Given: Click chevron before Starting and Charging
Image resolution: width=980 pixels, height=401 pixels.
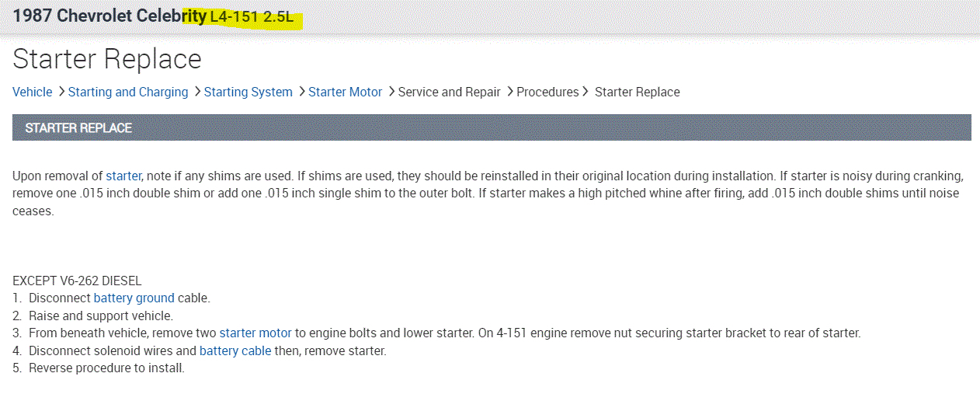Looking at the screenshot, I should point(61,92).
